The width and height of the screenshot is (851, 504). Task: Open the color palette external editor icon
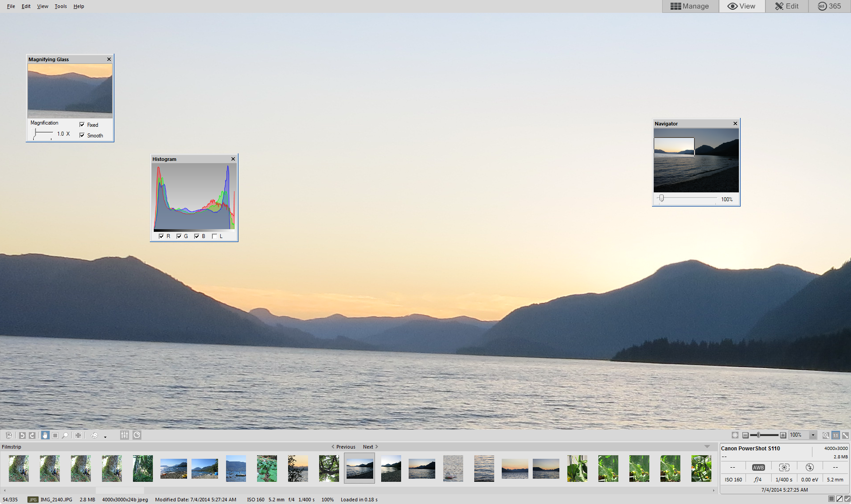pos(94,435)
